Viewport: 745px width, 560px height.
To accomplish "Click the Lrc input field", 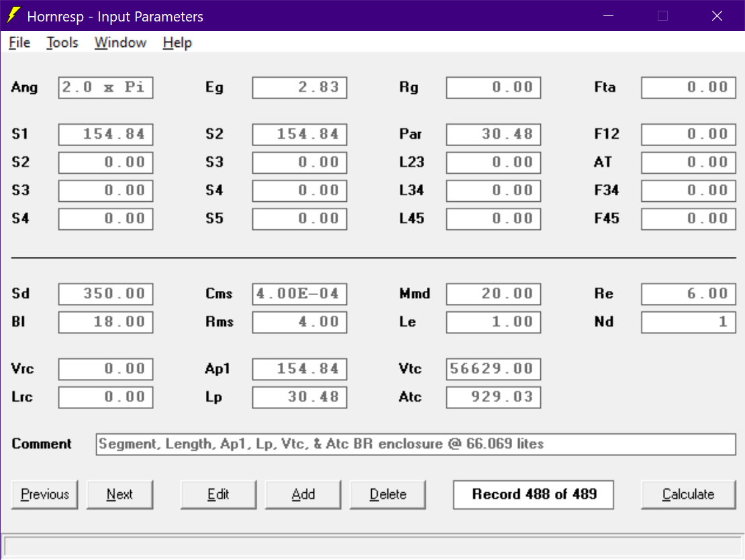I will tap(105, 397).
